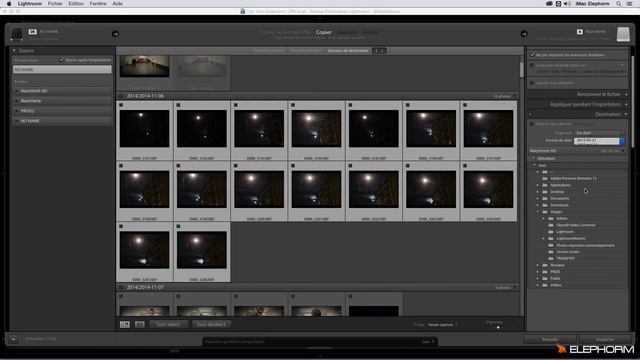Open the Fichier menu
Image resolution: width=640 pixels, height=360 pixels.
(55, 4)
